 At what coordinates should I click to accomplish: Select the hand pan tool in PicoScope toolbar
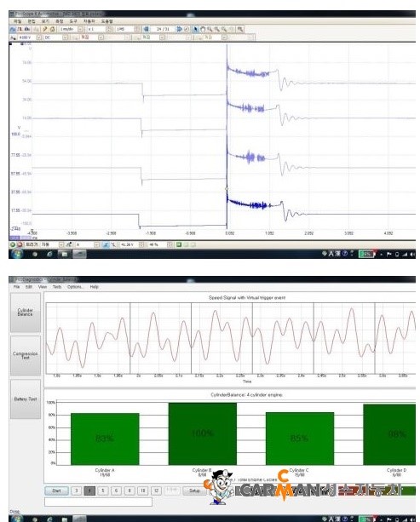203,29
